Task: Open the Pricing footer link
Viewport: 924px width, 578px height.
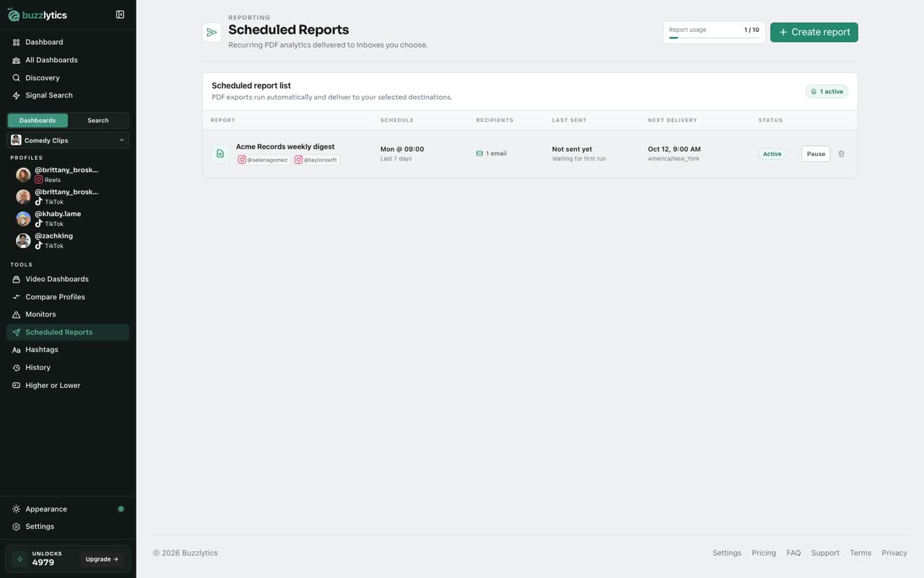Action: (x=764, y=553)
